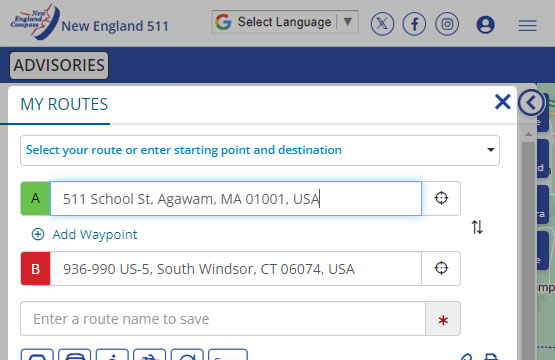Screen dimensions: 555x360
Task: Close the My Routes panel
Action: [x=503, y=102]
